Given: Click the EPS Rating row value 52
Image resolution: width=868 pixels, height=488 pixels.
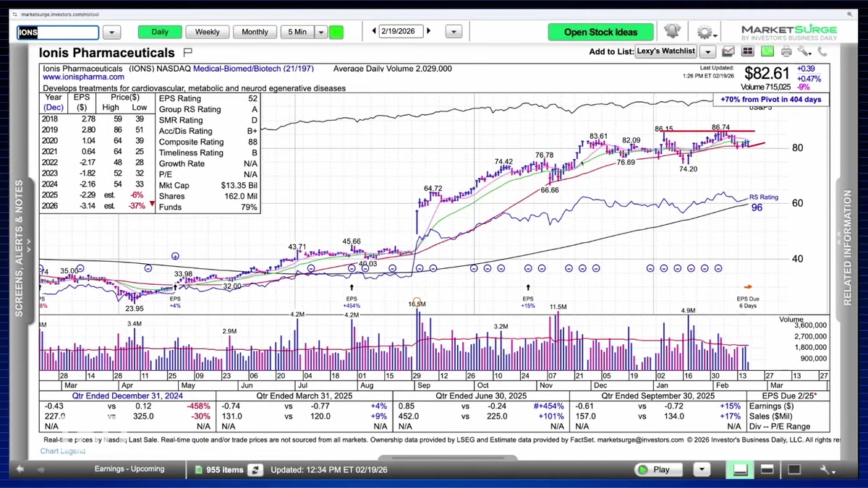Looking at the screenshot, I should click(252, 98).
